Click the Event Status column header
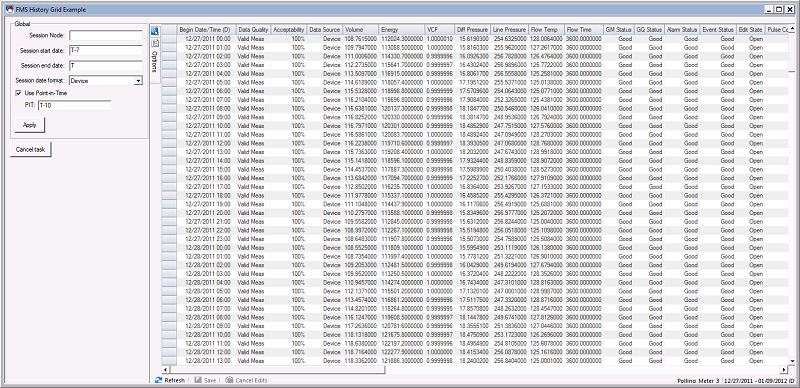Screen dimensions: 800x388 (x=718, y=30)
